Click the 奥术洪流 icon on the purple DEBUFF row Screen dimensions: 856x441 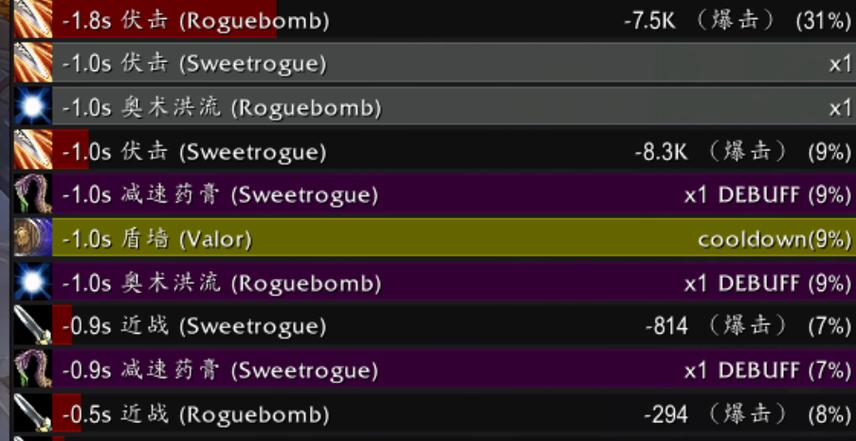[33, 282]
